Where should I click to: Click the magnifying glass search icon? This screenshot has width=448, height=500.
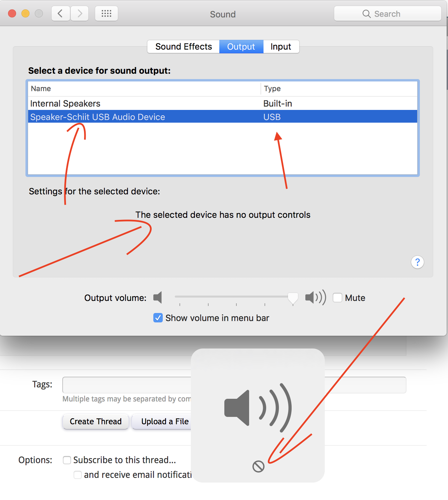coord(366,14)
